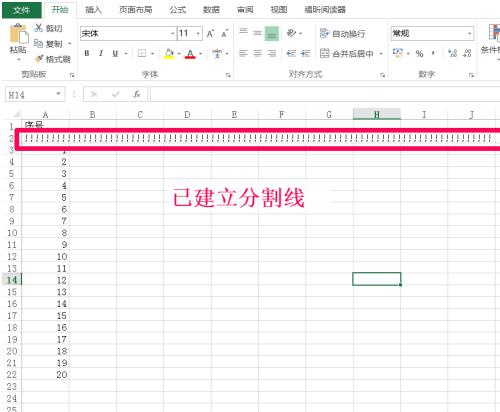
Task: Open number (数字) group dialog launcher
Action: [471, 75]
